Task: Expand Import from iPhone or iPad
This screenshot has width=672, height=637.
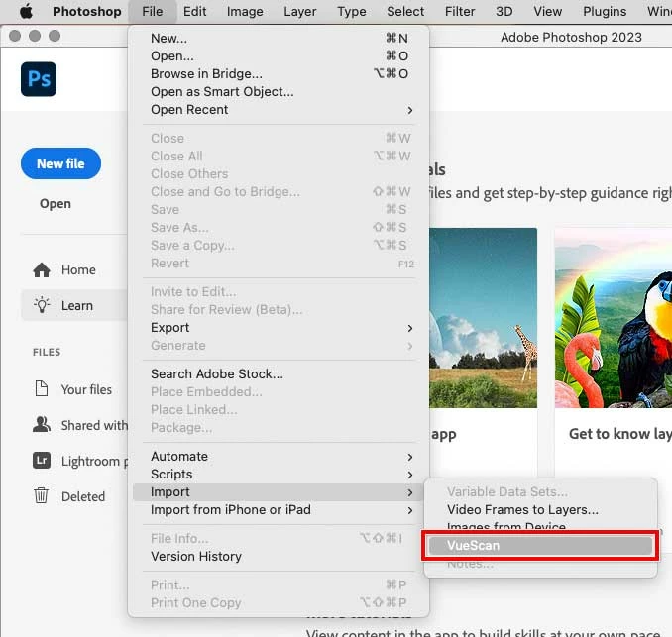Action: [x=279, y=510]
